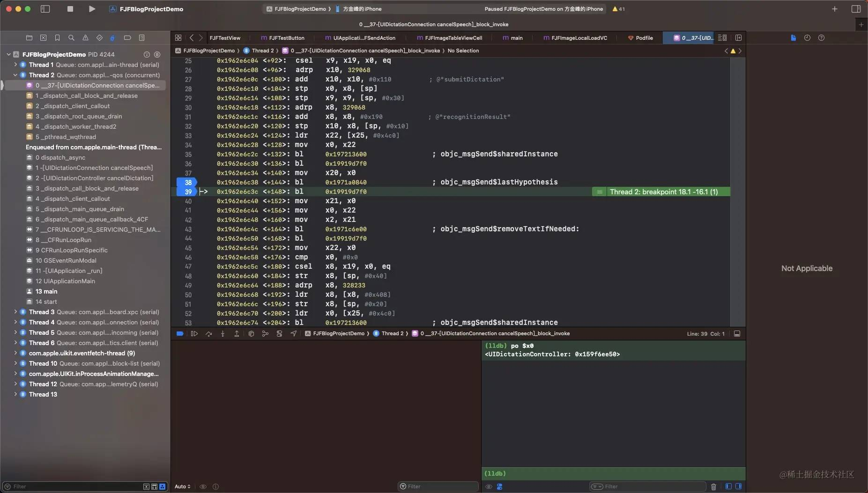Viewport: 868px width, 493px height.
Task: Open the UIApplicati...FSendAction tab
Action: 360,38
